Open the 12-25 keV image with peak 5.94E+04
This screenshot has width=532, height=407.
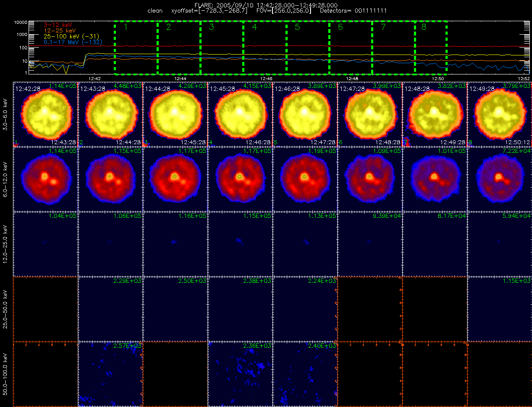[x=500, y=244]
